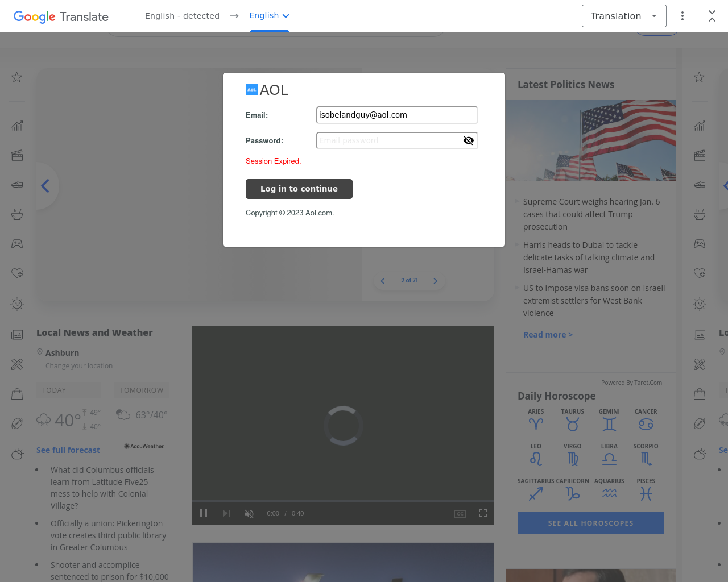Open the newspaper icon in the left sidebar
This screenshot has height=582, width=728.
click(x=17, y=335)
